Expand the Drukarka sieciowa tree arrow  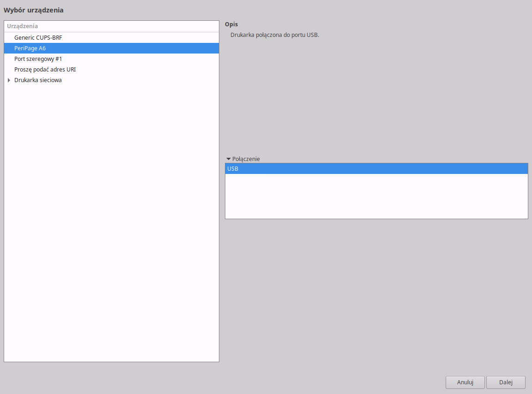[9, 80]
